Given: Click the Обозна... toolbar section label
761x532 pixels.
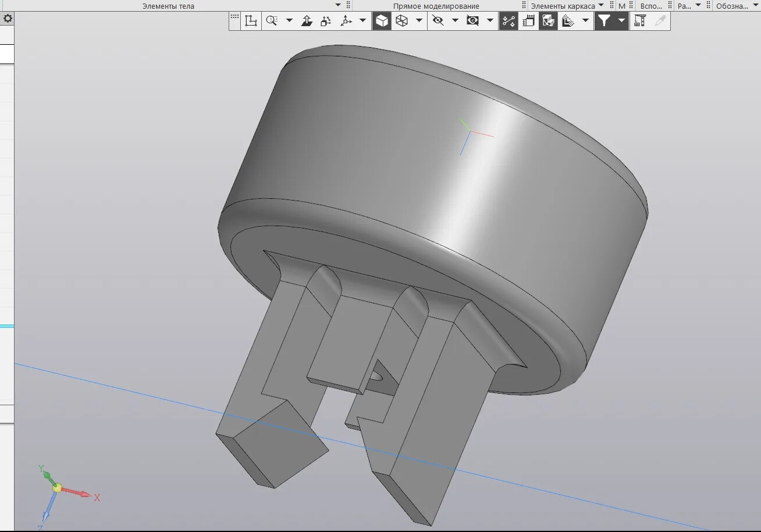Looking at the screenshot, I should coord(732,6).
